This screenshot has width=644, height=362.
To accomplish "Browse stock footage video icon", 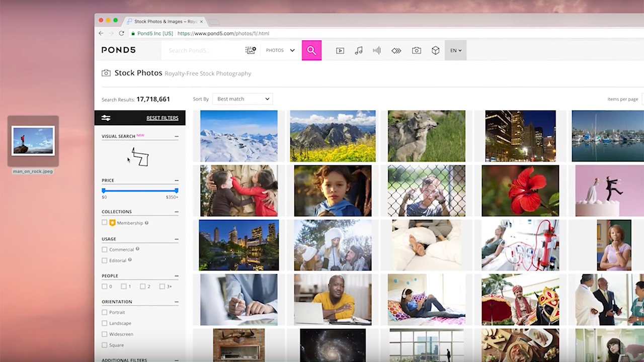I will point(340,50).
